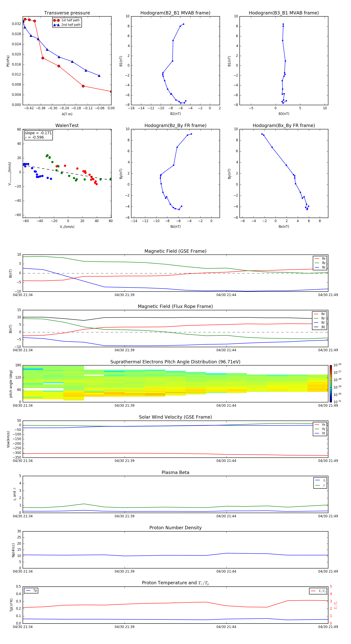
Task: Click the dashed fit line in WalenTest plot
Action: pyautogui.click(x=67, y=172)
